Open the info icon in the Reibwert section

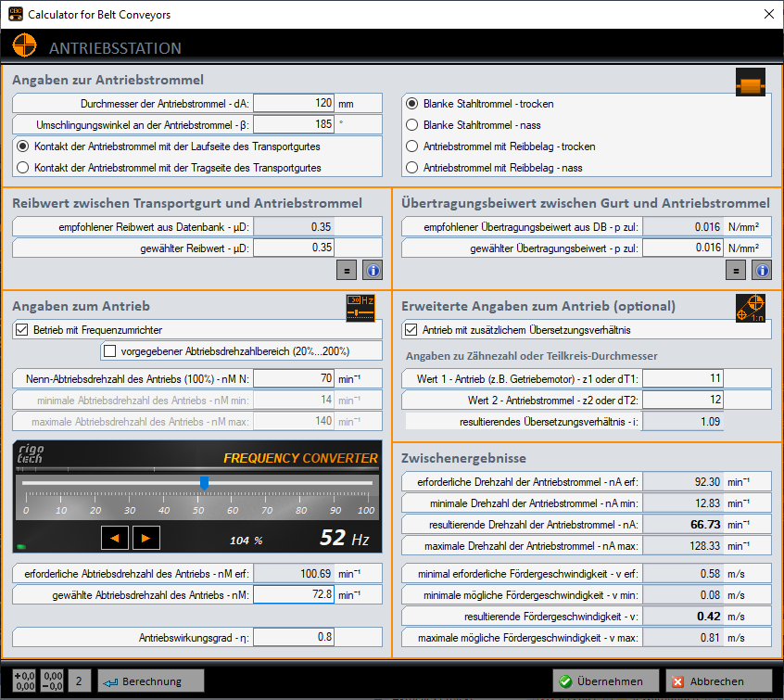[372, 270]
